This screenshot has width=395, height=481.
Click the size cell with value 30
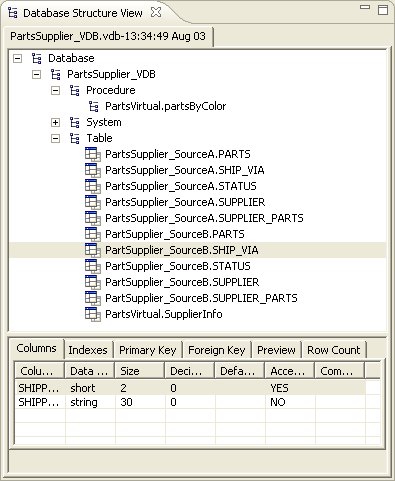pyautogui.click(x=126, y=402)
